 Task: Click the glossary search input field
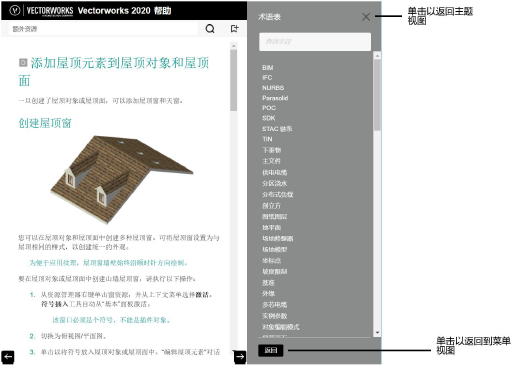315,42
